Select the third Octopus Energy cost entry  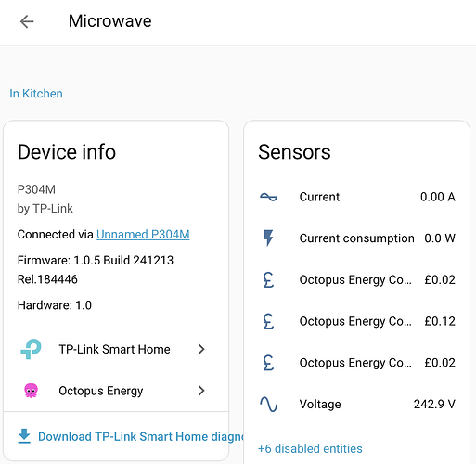(357, 363)
